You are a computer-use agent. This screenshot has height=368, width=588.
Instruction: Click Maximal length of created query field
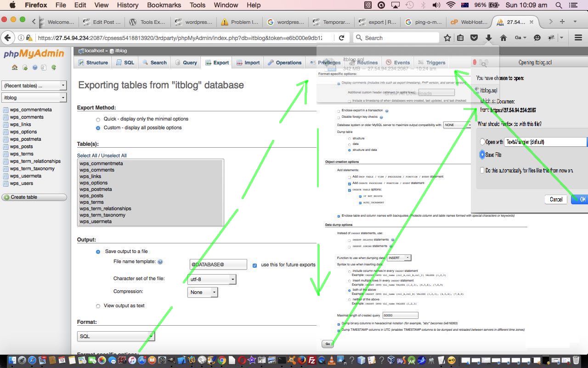pyautogui.click(x=400, y=316)
